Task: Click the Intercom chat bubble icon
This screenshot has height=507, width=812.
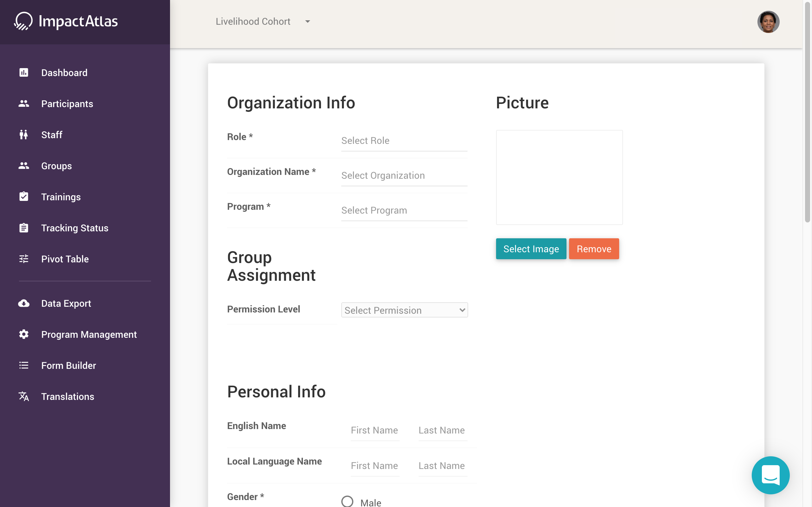Action: click(x=770, y=475)
